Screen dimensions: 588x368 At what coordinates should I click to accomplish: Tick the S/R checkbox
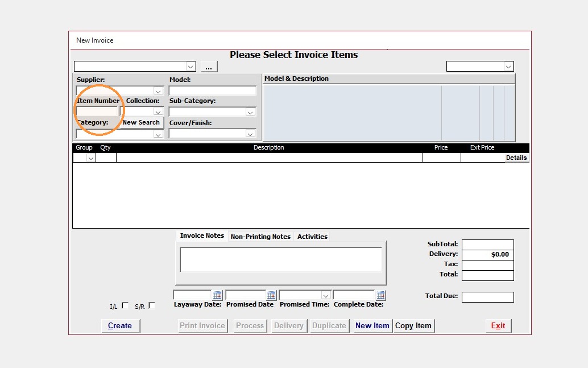pyautogui.click(x=152, y=306)
